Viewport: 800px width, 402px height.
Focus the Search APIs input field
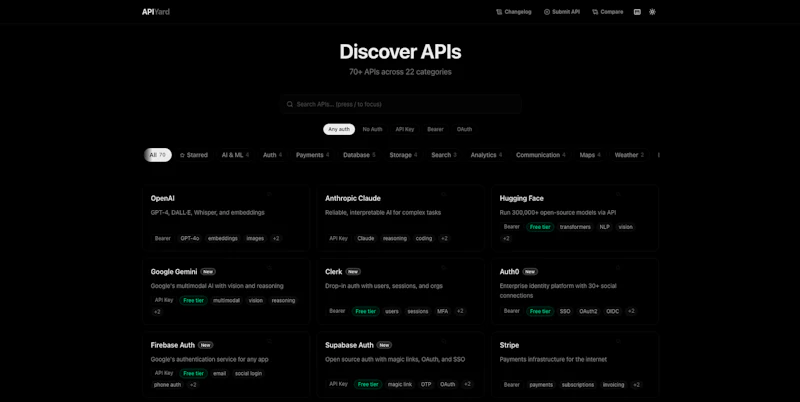point(401,104)
